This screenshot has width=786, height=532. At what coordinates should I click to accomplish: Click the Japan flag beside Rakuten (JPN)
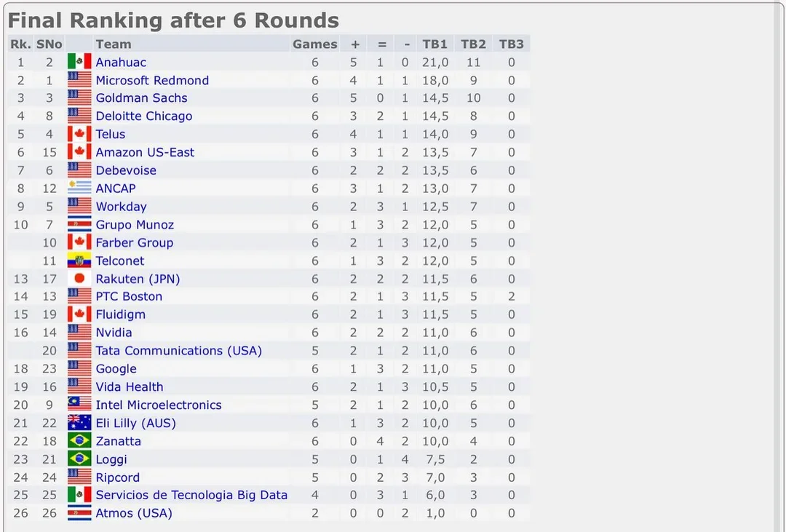pyautogui.click(x=79, y=279)
